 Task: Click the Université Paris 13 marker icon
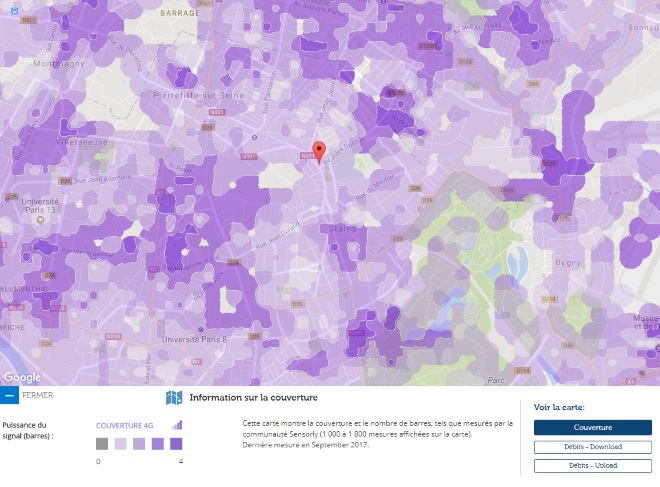[40, 220]
